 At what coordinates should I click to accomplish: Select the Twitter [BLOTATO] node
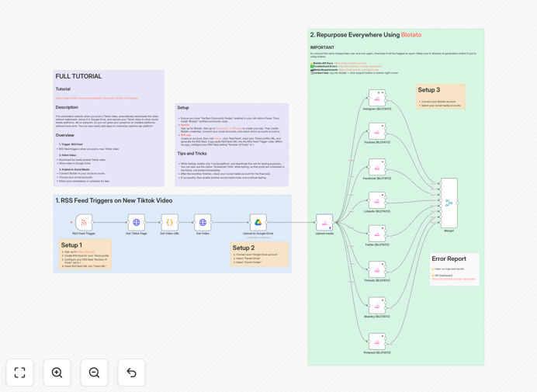coord(377,234)
